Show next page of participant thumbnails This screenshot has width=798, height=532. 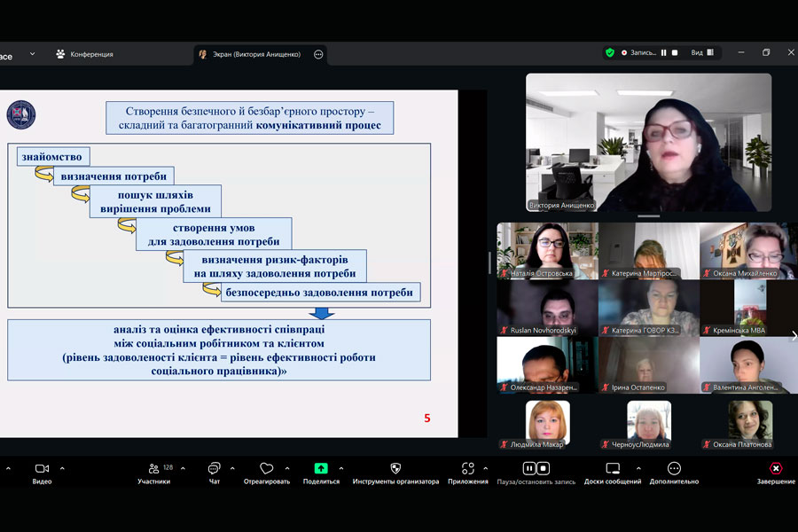(794, 335)
